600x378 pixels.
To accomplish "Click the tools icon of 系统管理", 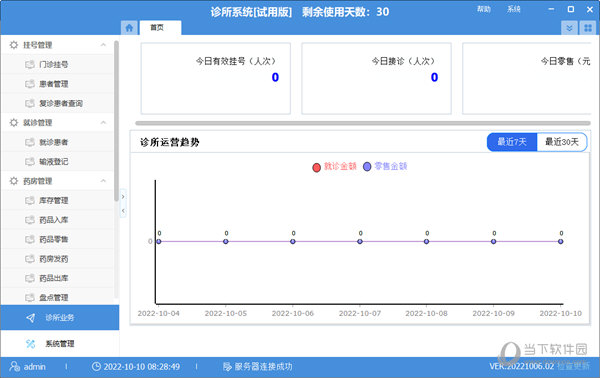I will click(x=31, y=344).
